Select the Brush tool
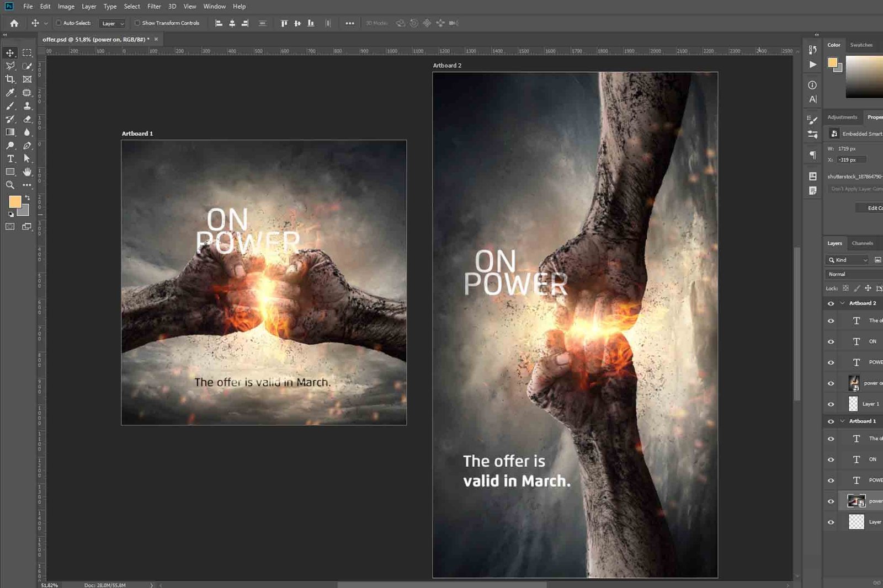This screenshot has width=883, height=588. pos(10,106)
